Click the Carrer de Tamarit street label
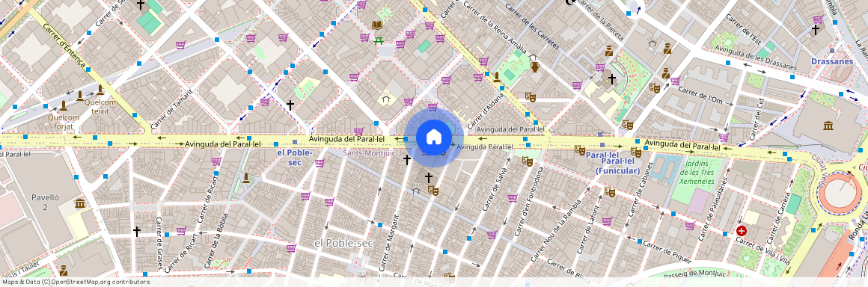The width and height of the screenshot is (868, 287). (x=172, y=109)
